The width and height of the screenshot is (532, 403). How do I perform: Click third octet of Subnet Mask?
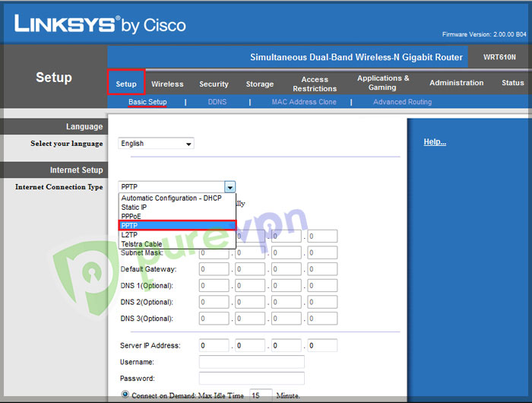coord(287,252)
